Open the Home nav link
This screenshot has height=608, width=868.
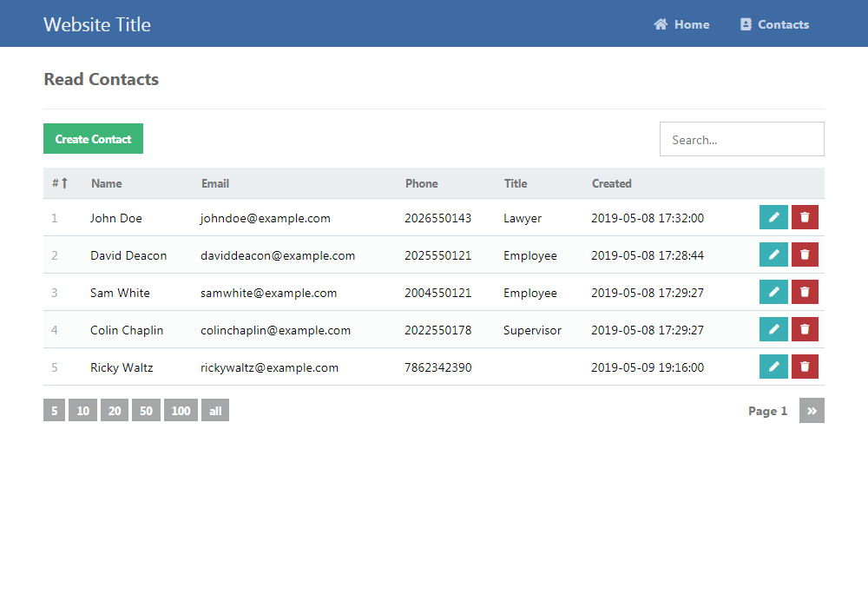point(681,24)
